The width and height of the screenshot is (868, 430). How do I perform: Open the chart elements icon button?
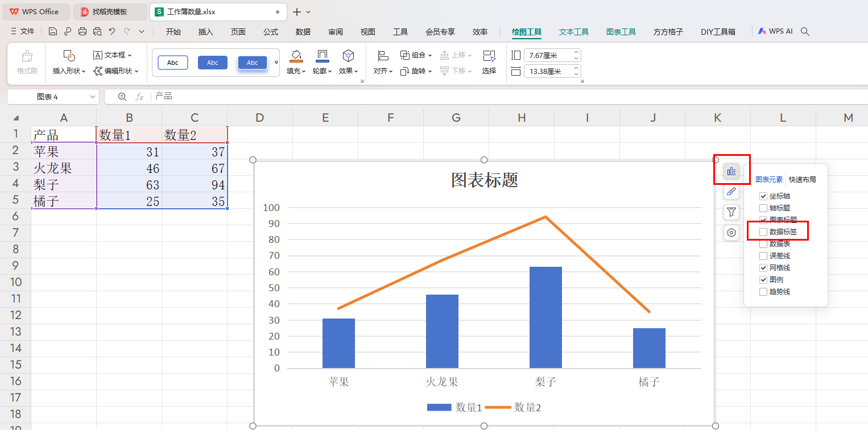(x=731, y=171)
